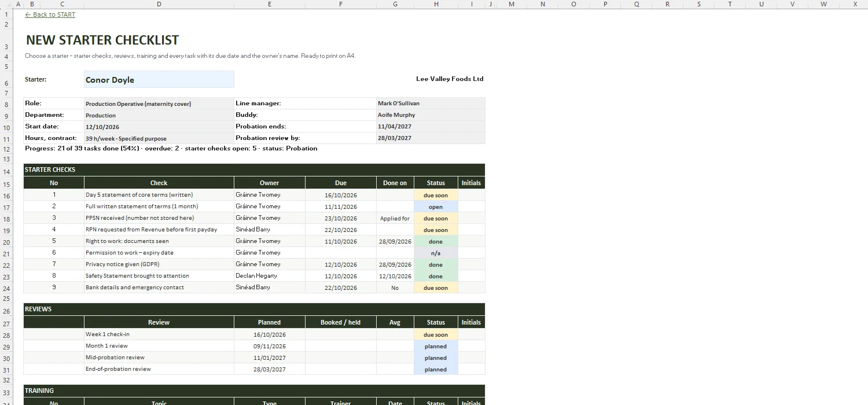The width and height of the screenshot is (868, 405).
Task: Select the Mid-probation review label
Action: coord(159,358)
